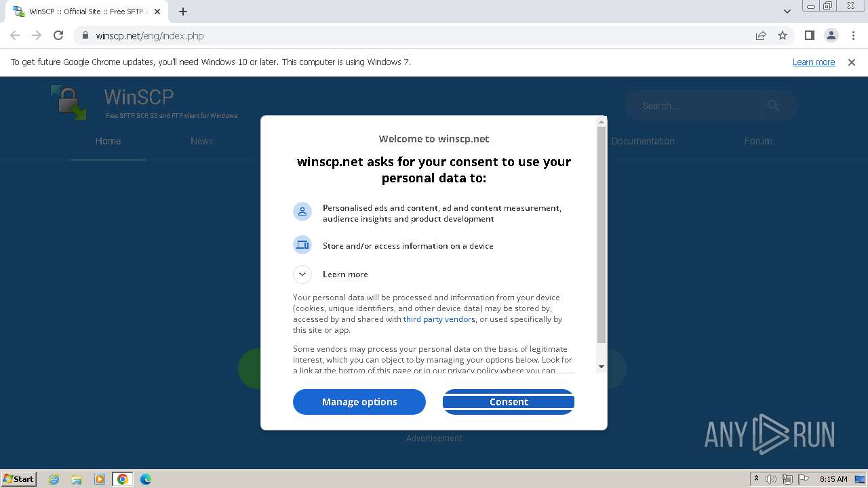Click the WinSCP site title
The width and height of the screenshot is (868, 488).
pyautogui.click(x=139, y=97)
